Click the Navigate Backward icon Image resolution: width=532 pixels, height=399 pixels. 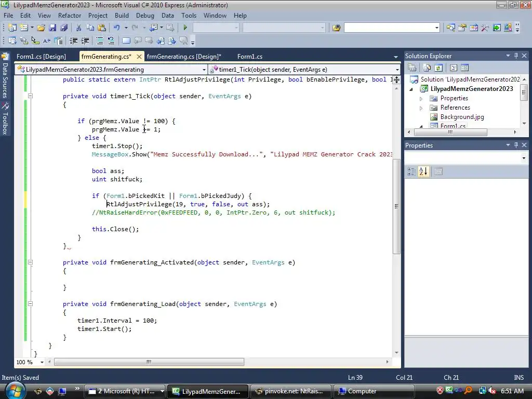tap(153, 28)
